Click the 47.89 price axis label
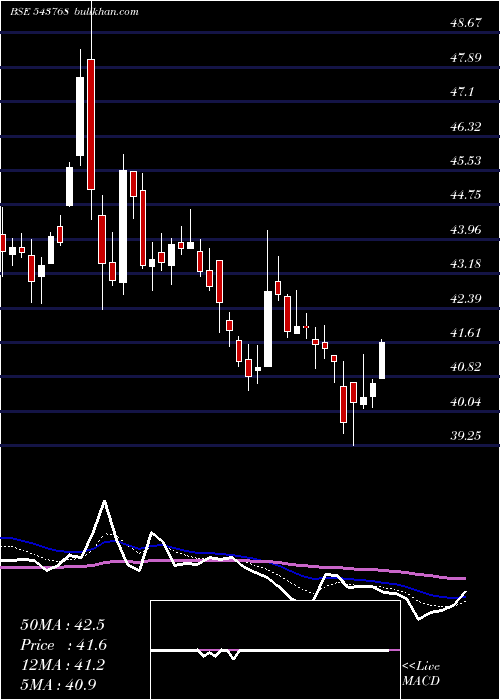 (466, 58)
